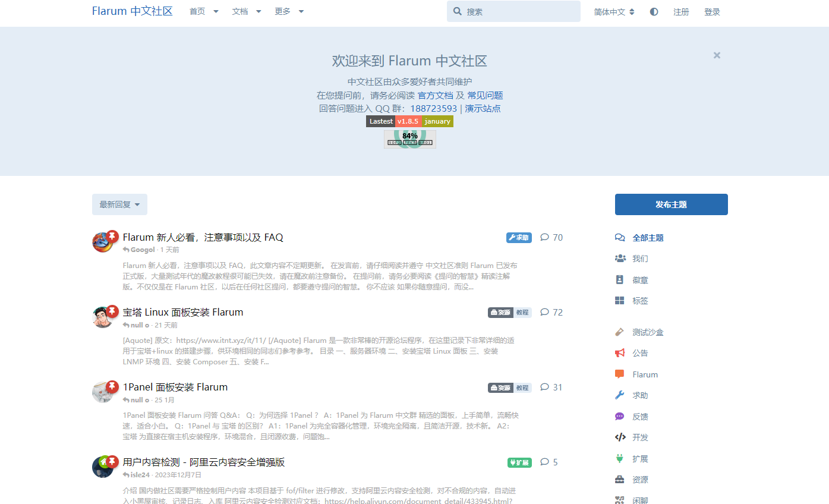Open the 标签 tags grid icon
Image resolution: width=829 pixels, height=504 pixels.
[x=620, y=301]
